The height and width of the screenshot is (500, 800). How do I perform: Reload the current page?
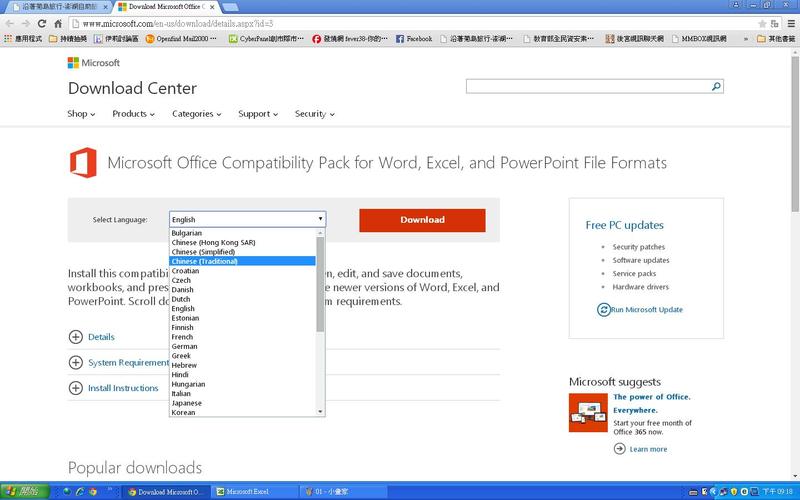point(42,23)
